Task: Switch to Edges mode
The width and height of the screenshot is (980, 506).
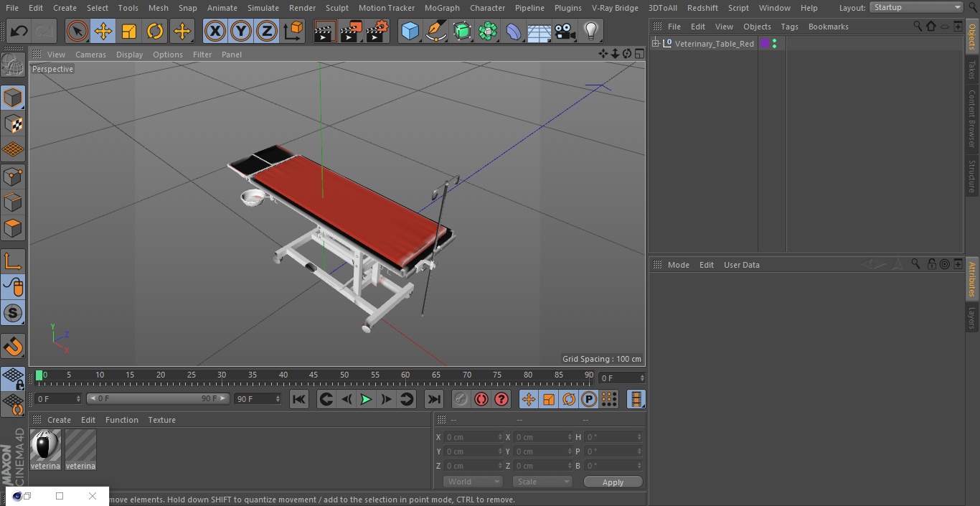Action: (13, 202)
